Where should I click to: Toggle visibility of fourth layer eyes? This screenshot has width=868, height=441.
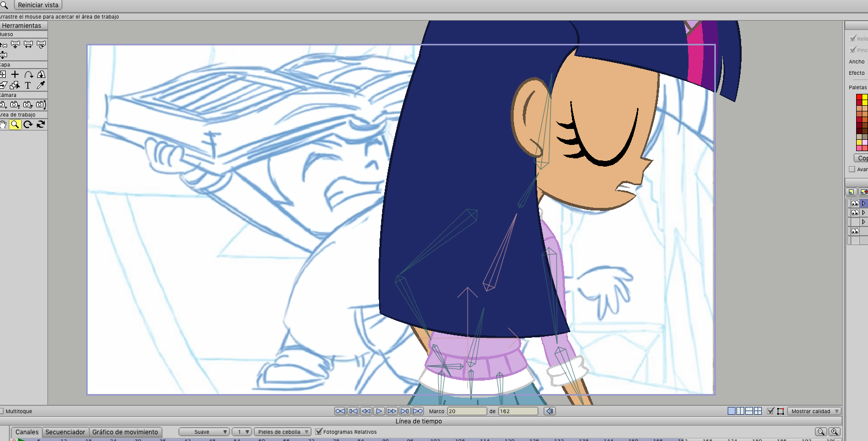(855, 231)
